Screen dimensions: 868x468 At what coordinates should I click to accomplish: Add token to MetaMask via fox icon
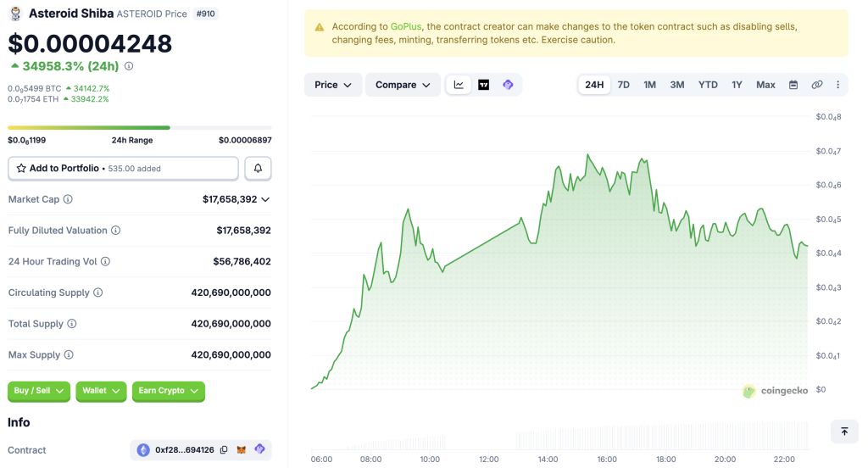[x=242, y=450]
